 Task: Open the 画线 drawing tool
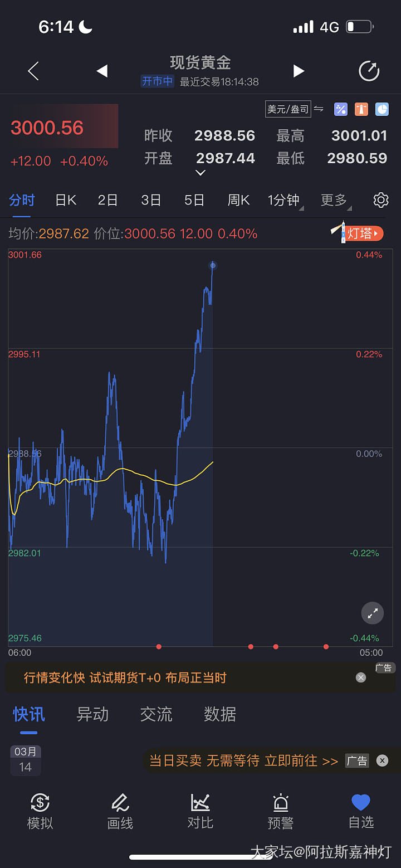coord(120,811)
